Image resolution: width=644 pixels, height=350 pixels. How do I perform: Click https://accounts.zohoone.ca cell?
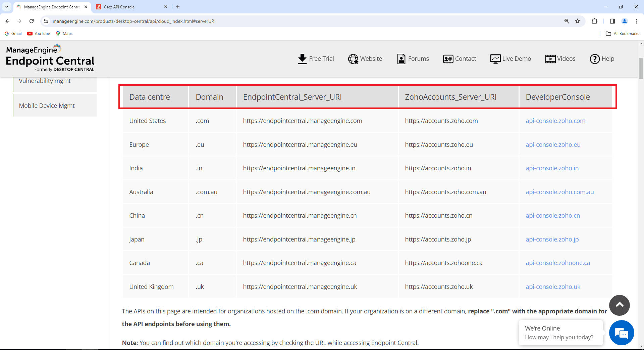coord(459,263)
